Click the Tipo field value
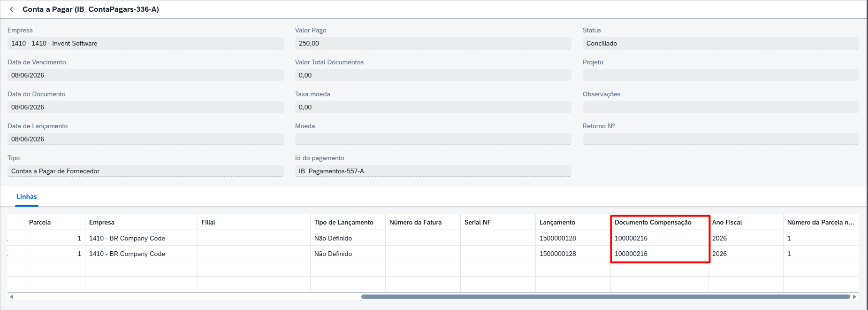This screenshot has height=310, width=868. [x=145, y=171]
